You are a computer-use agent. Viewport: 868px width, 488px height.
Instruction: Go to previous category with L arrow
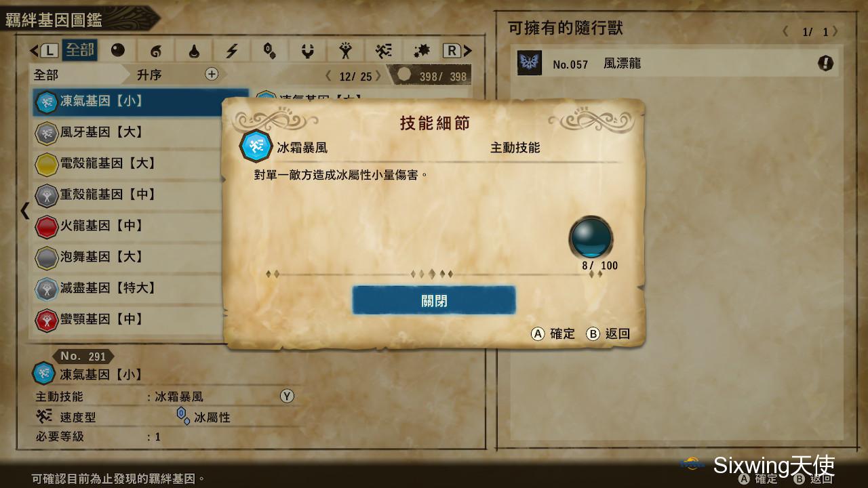44,51
